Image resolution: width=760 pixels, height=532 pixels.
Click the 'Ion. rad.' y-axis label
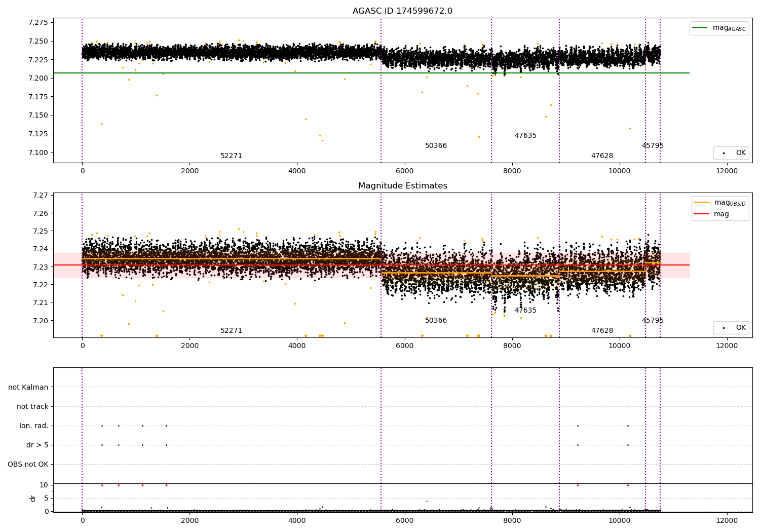[34, 426]
